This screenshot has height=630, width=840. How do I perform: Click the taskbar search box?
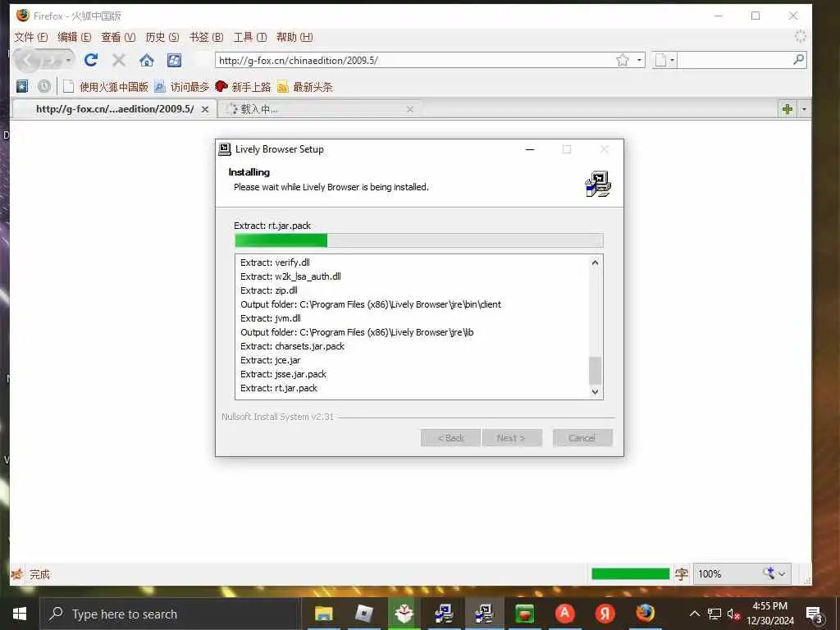click(169, 614)
